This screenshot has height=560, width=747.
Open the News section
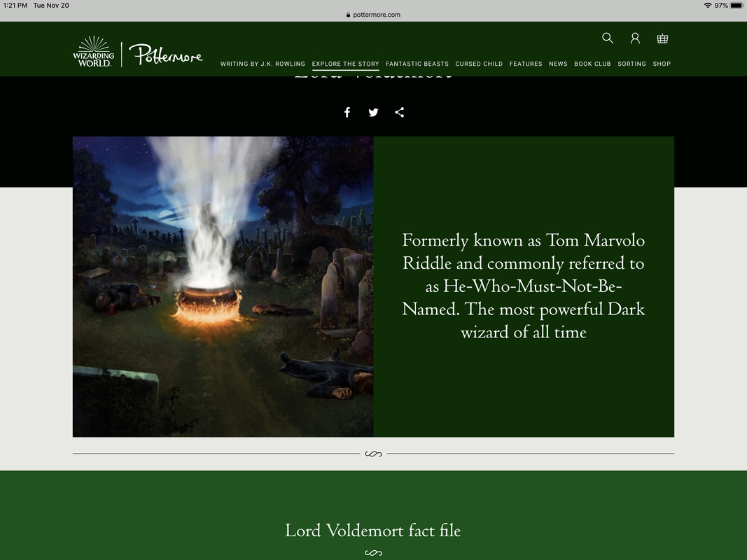[558, 64]
